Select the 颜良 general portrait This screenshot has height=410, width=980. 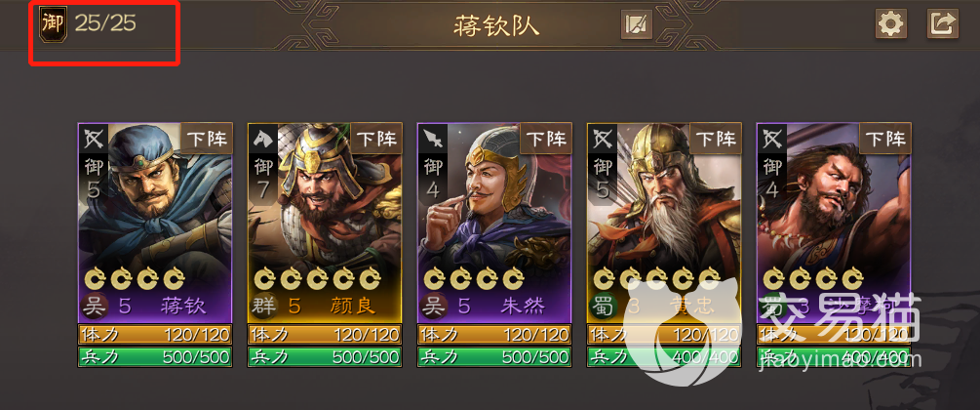pos(325,223)
